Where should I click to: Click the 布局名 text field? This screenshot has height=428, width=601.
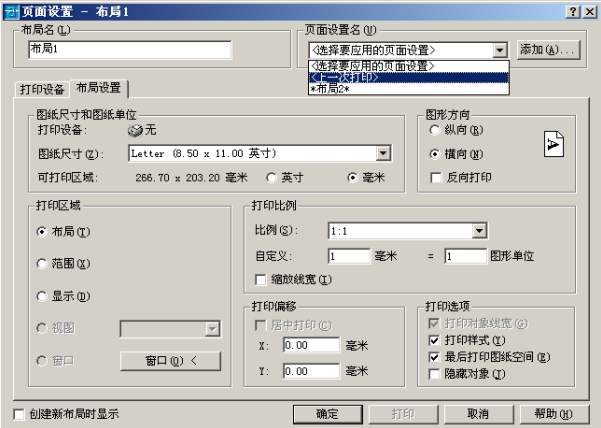[130, 50]
